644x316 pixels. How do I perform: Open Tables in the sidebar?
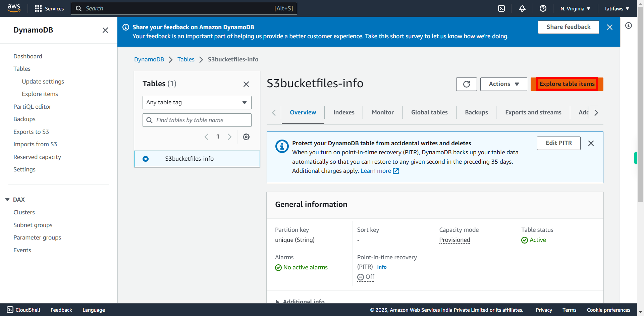[22, 69]
